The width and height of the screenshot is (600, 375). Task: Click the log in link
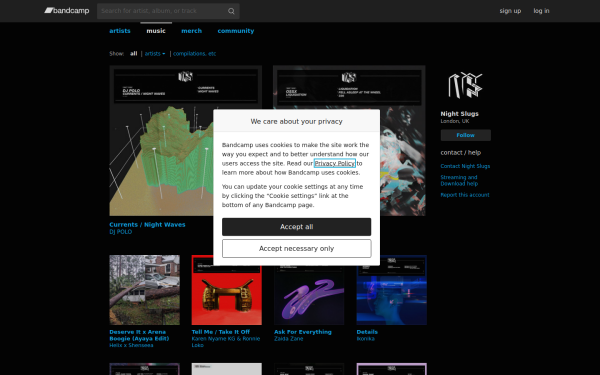tap(541, 11)
